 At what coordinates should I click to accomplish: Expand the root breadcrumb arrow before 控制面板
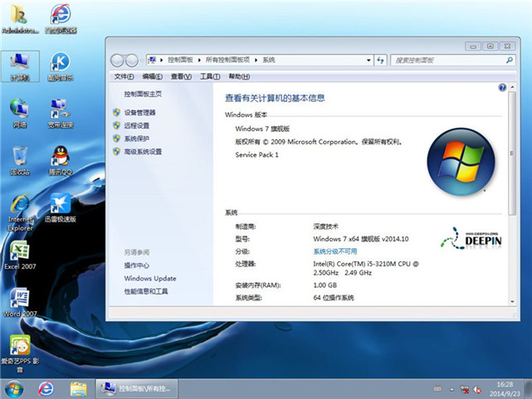162,60
